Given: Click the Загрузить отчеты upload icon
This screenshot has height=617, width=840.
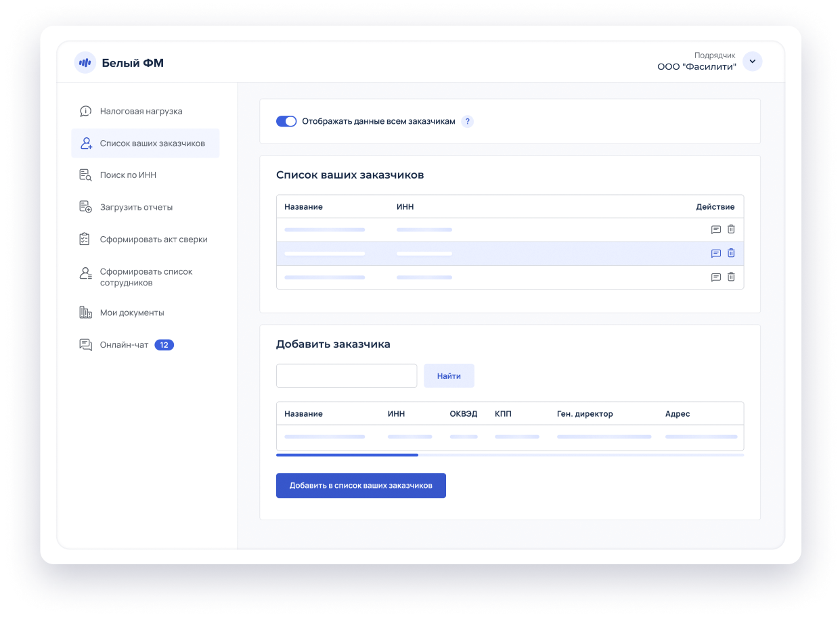Looking at the screenshot, I should [x=85, y=207].
